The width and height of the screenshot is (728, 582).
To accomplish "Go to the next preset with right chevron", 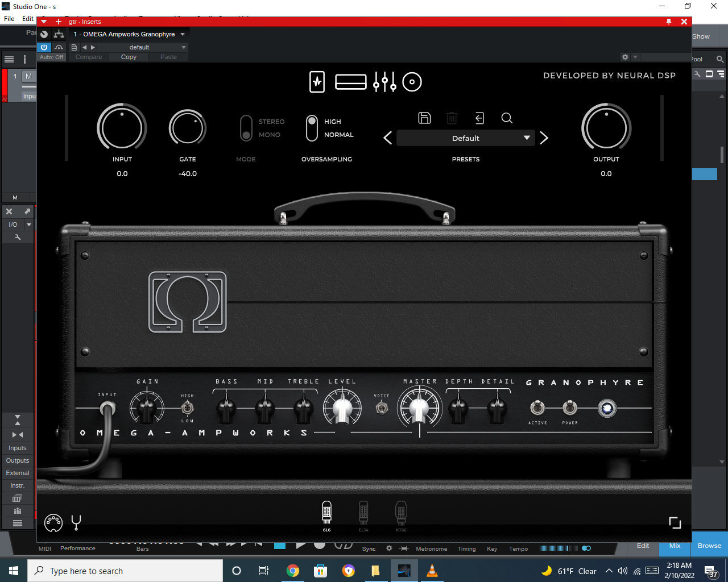I will (x=544, y=138).
